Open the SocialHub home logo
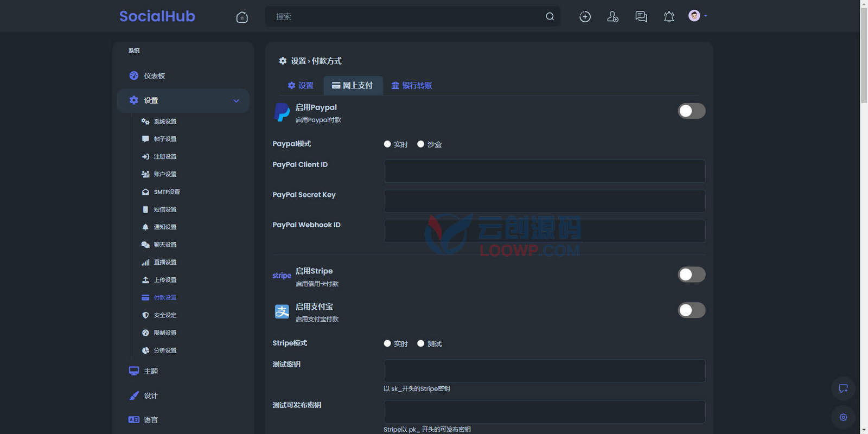 (x=157, y=16)
